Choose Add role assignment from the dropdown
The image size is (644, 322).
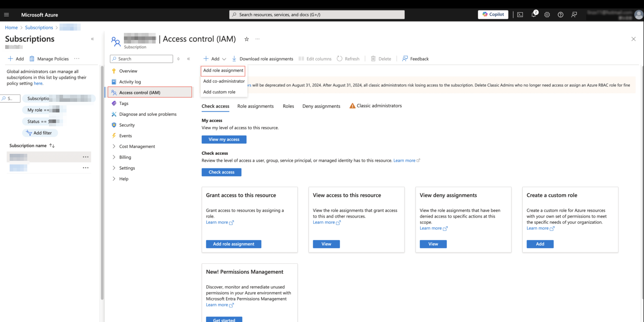coord(223,71)
